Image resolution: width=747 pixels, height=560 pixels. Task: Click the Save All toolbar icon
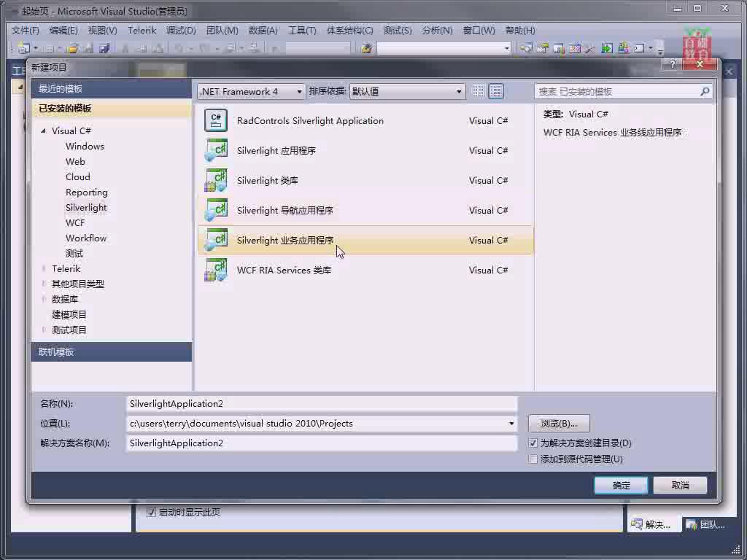pos(104,48)
